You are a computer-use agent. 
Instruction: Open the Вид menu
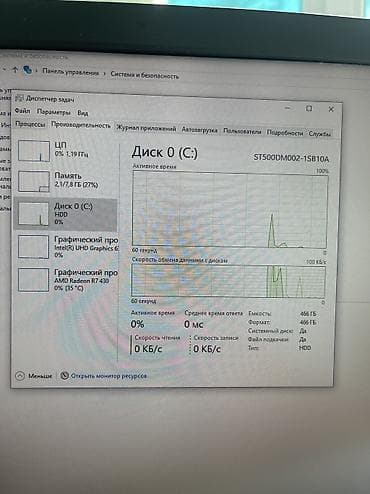pos(83,113)
